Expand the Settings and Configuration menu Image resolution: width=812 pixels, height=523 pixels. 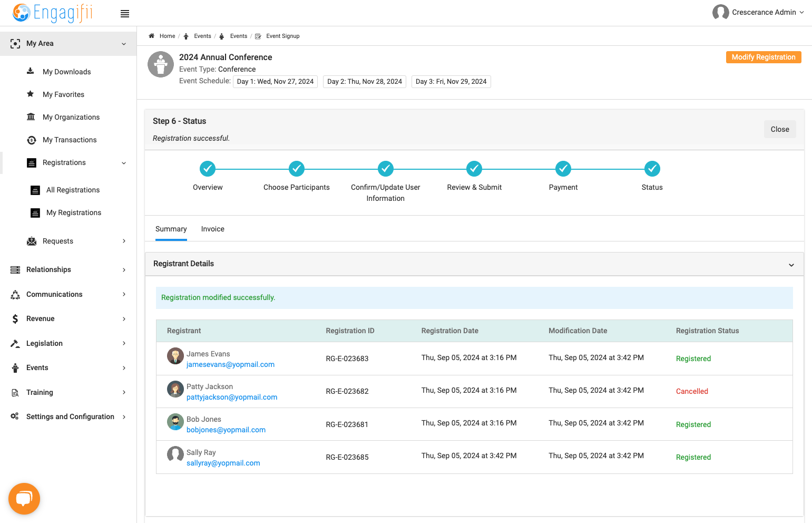[124, 417]
